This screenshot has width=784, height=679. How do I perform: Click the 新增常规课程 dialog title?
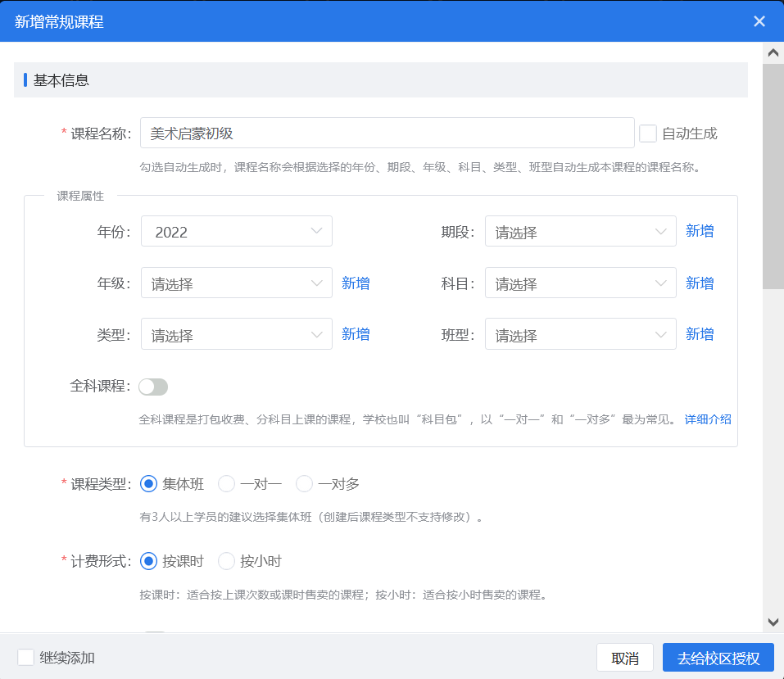click(59, 21)
